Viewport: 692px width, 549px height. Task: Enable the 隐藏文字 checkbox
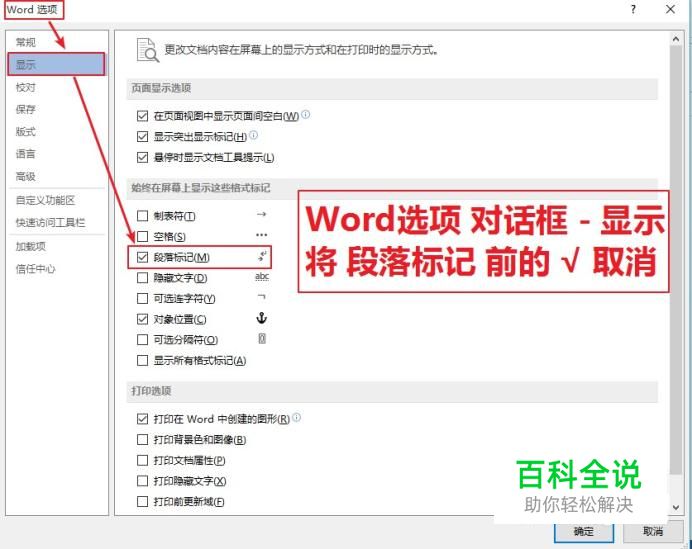142,278
